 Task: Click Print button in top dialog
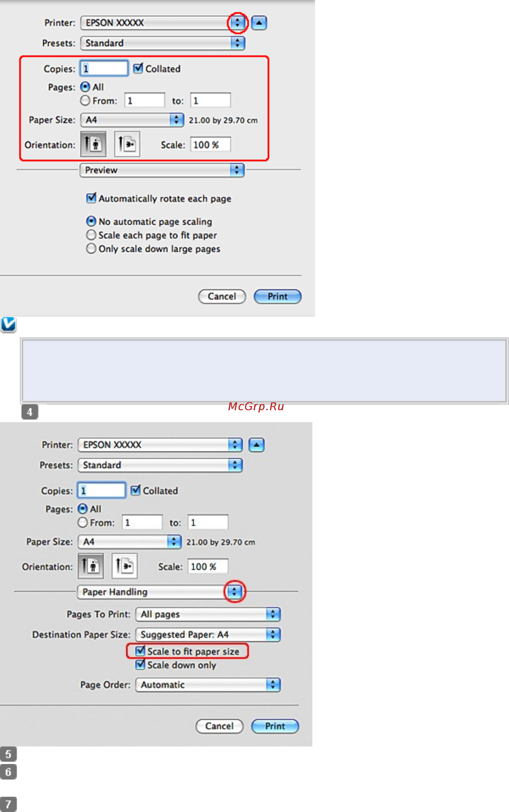point(278,296)
